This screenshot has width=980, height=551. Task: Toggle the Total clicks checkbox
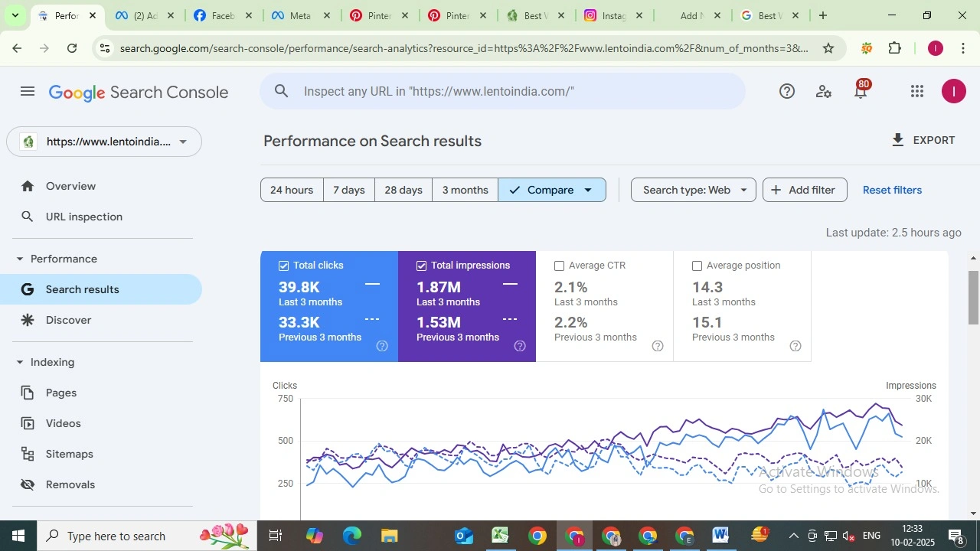(284, 266)
